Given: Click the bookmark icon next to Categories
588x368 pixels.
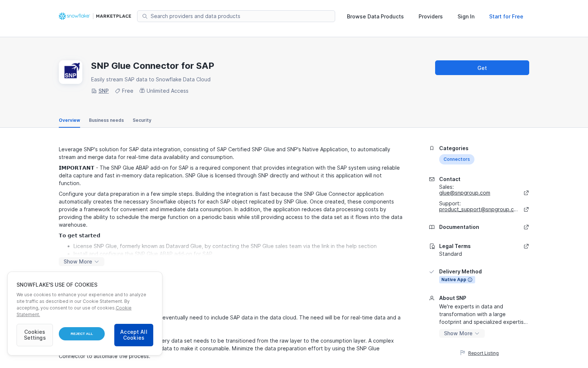Looking at the screenshot, I should click(432, 148).
